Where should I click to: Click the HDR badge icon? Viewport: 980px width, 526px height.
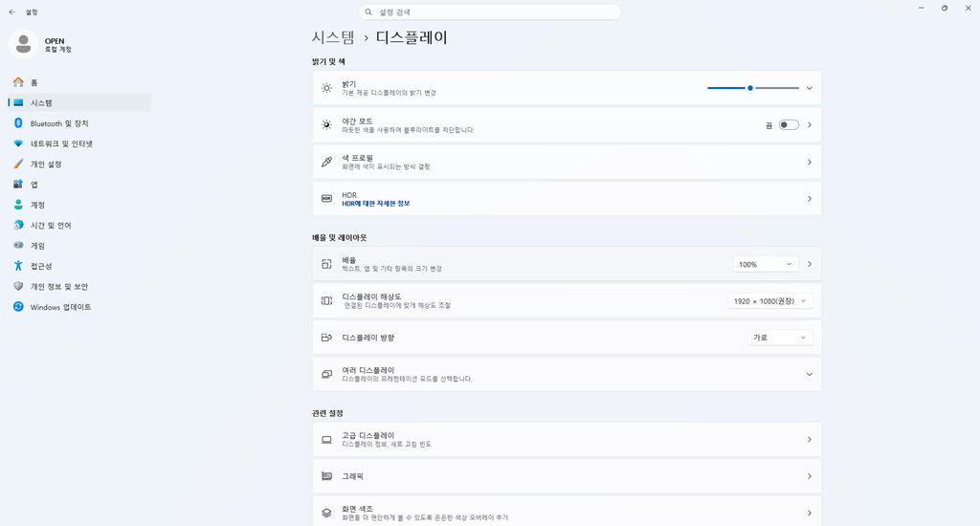[326, 199]
